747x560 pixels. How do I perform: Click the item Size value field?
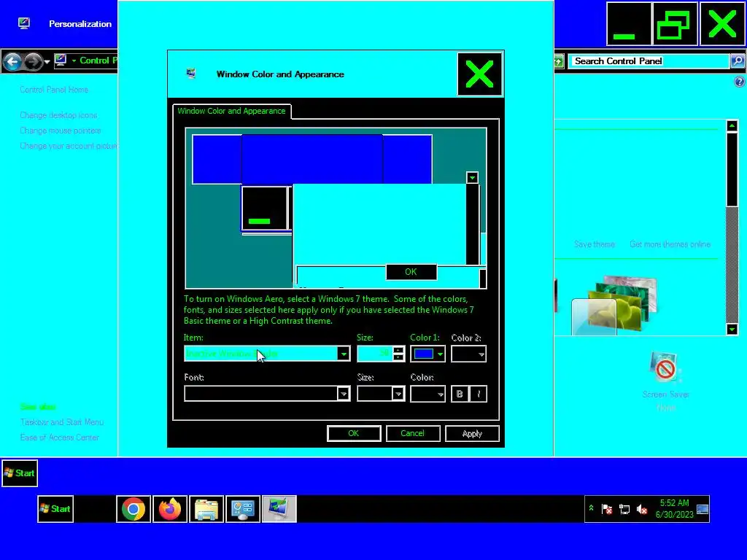[x=376, y=354]
